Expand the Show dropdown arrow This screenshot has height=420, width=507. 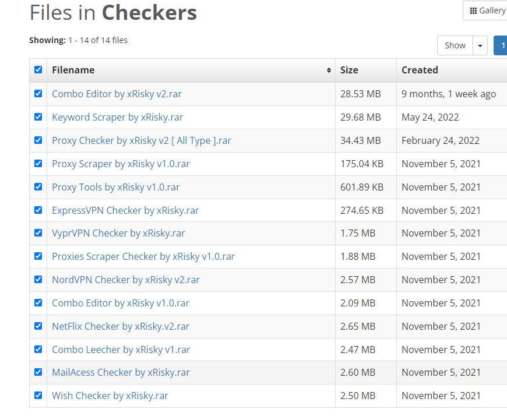tap(480, 45)
